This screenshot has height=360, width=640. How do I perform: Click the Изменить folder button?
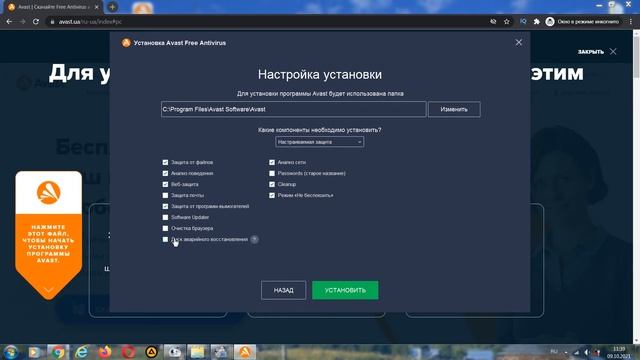454,109
